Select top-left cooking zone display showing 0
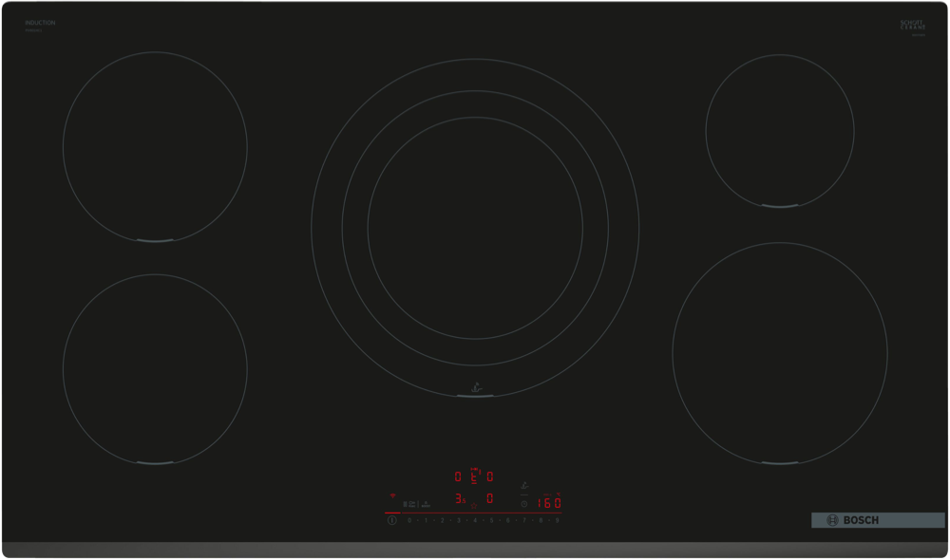Viewport: 950px width, 560px height. (458, 476)
